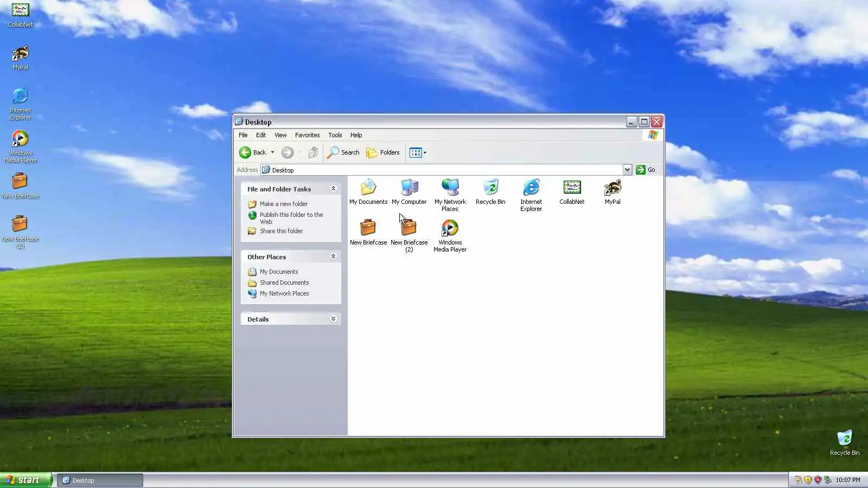This screenshot has height=488, width=868.
Task: Collapse the Other Places panel
Action: [333, 256]
